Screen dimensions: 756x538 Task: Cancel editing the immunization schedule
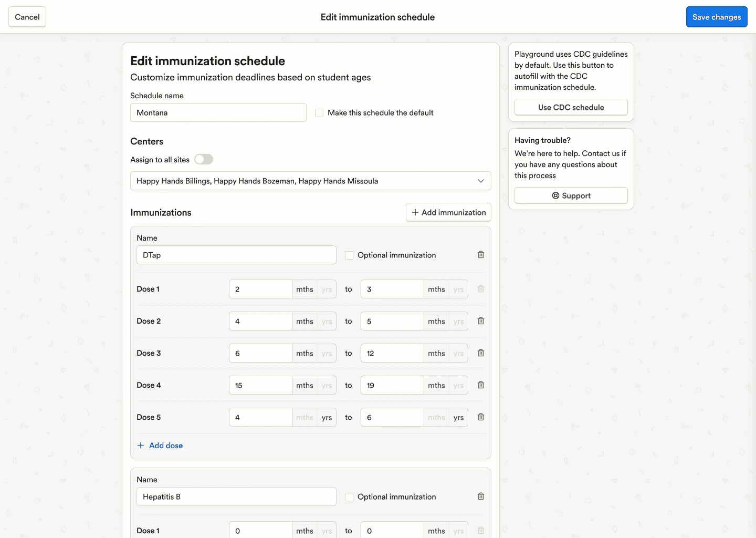[x=27, y=16]
